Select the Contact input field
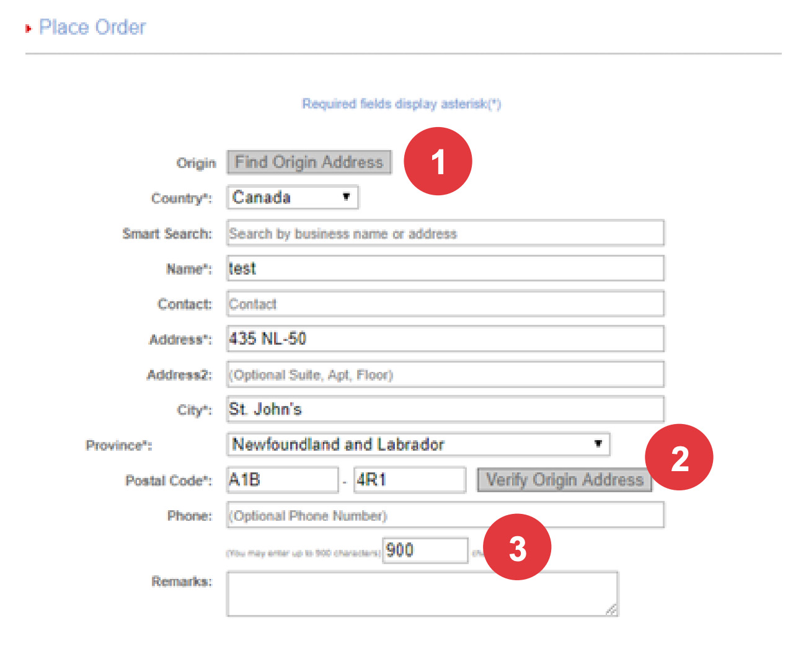806x672 pixels. point(445,304)
